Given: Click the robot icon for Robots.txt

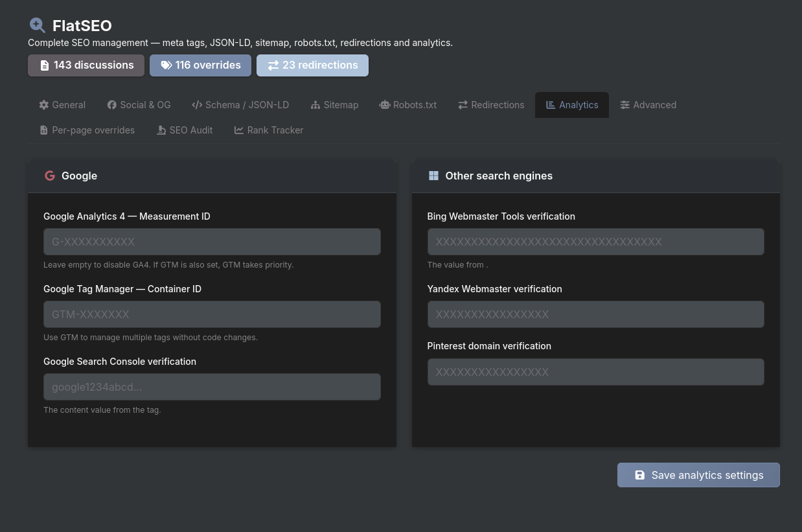Looking at the screenshot, I should click(x=385, y=105).
